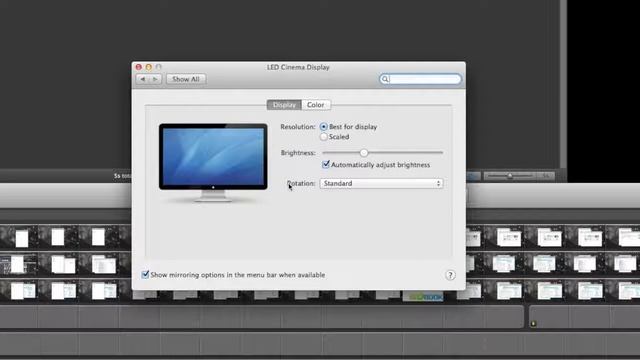Click the zoom slider in the background editor
The height and width of the screenshot is (360, 640).
coord(510,176)
